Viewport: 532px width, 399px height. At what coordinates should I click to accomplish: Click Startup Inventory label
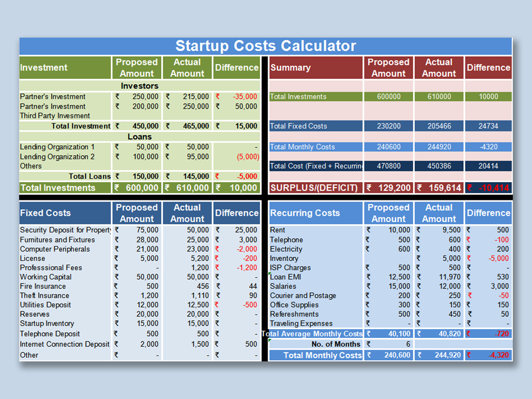(47, 323)
